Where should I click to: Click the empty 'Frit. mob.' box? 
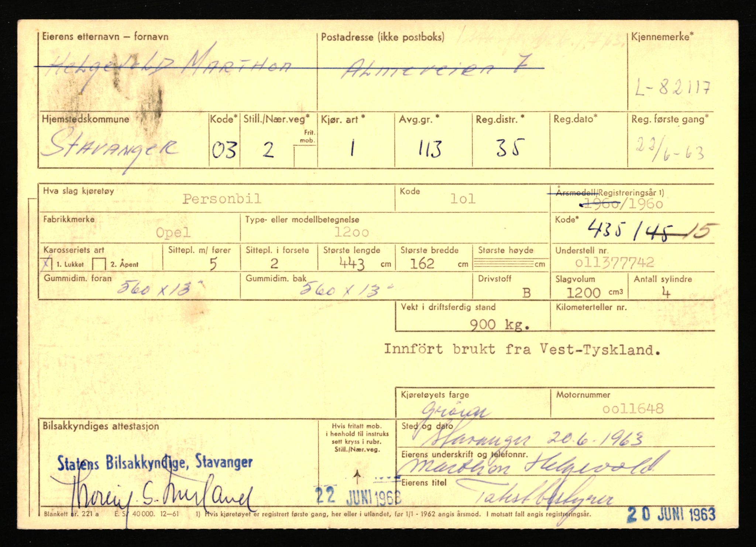tap(305, 156)
